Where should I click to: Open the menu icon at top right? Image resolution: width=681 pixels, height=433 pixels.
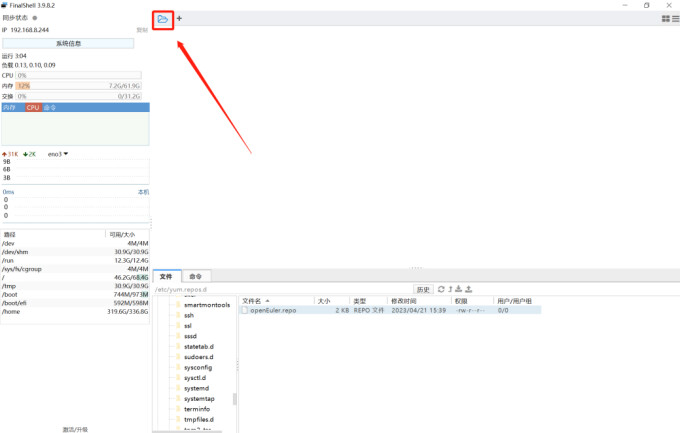point(675,18)
